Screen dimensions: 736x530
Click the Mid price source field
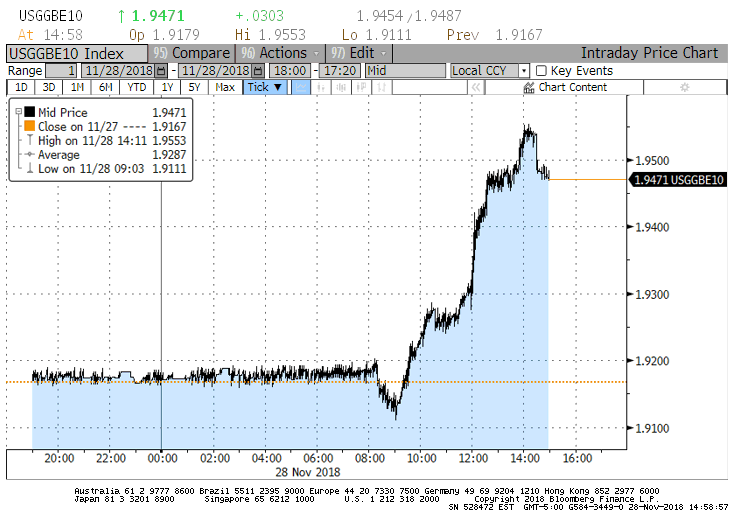pos(405,71)
